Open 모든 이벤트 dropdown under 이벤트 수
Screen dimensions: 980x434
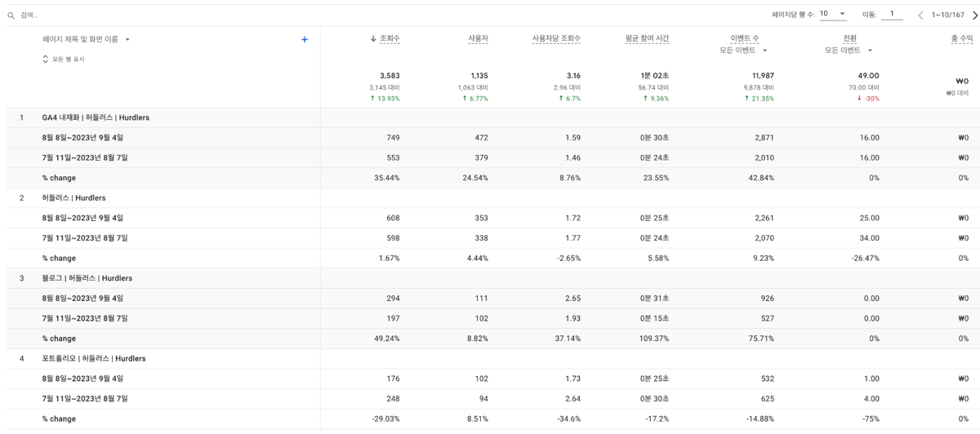click(743, 51)
